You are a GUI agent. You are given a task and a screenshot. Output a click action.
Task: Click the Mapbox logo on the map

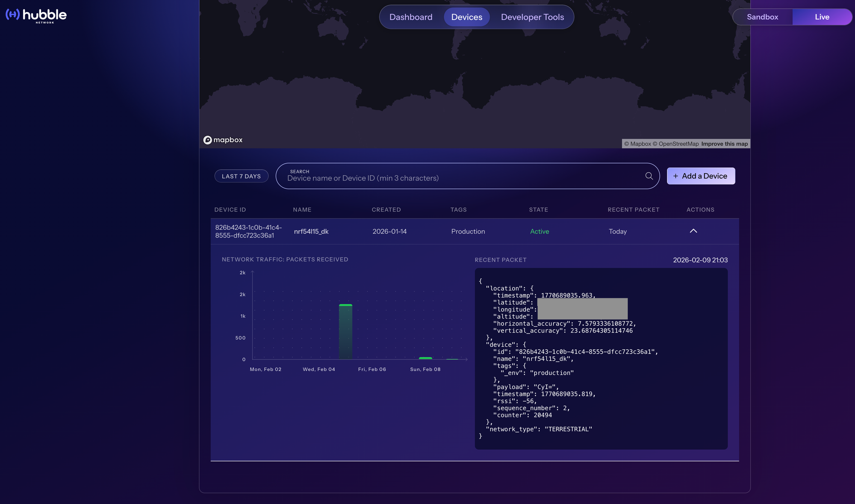pos(223,140)
